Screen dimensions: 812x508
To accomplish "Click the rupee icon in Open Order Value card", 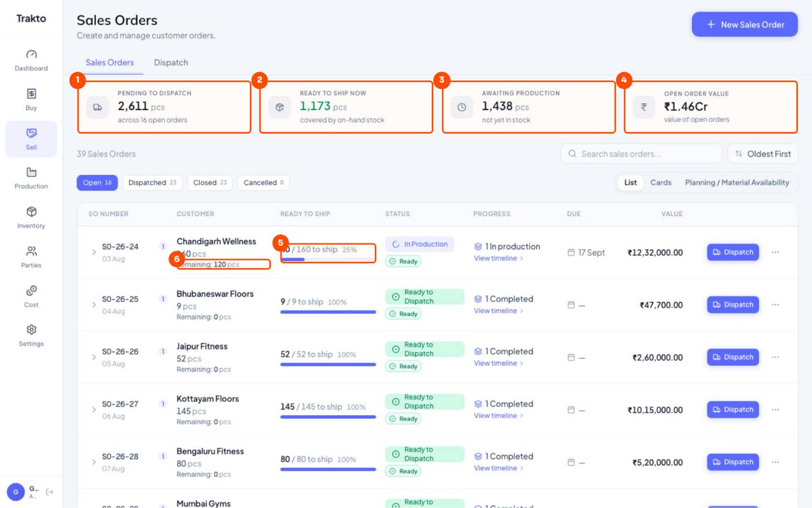I will click(644, 107).
